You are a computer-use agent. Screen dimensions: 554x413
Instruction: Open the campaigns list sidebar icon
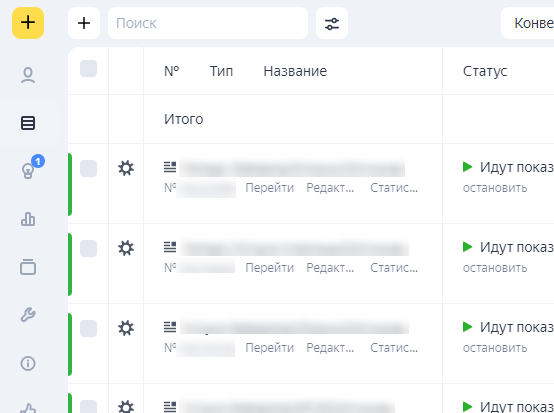pyautogui.click(x=28, y=123)
